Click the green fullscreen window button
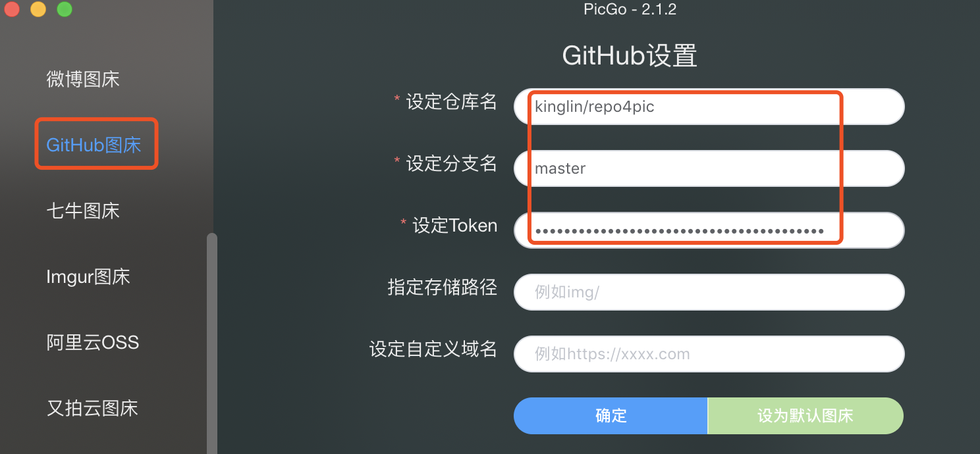The width and height of the screenshot is (980, 454). [65, 9]
